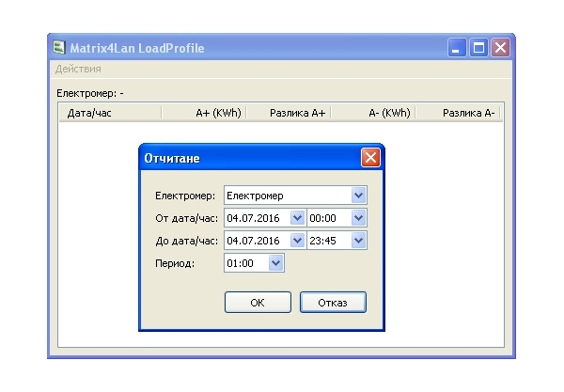
Task: Open the Действия menu
Action: click(x=78, y=69)
